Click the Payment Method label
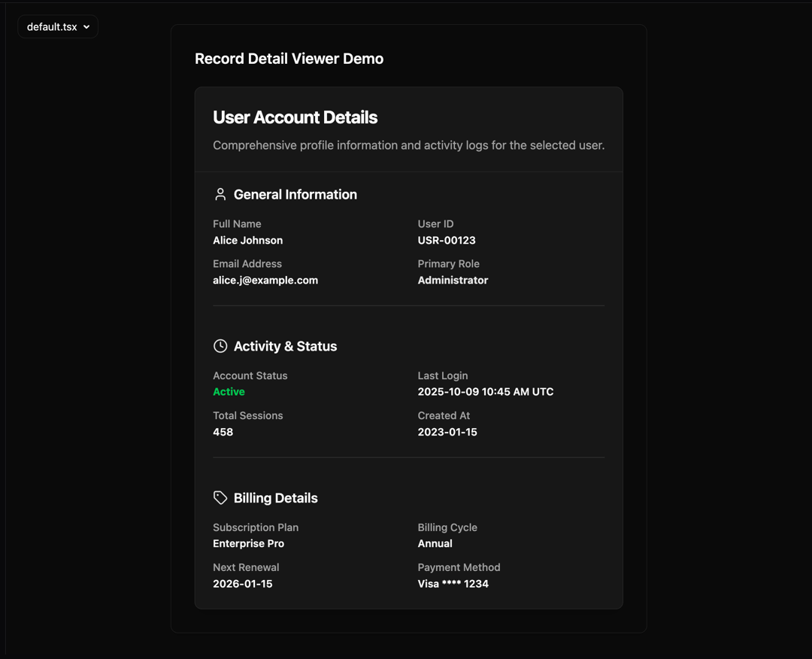The height and width of the screenshot is (659, 812). [x=459, y=567]
